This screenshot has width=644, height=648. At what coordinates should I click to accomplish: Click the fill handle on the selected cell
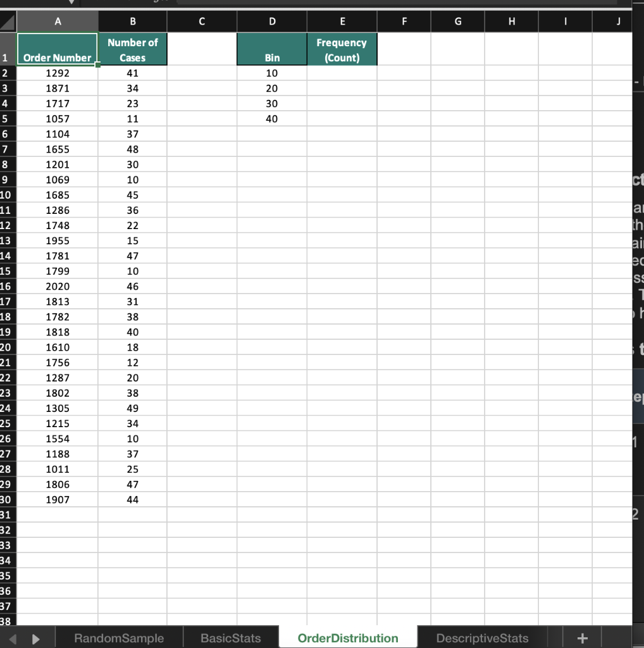click(x=98, y=65)
